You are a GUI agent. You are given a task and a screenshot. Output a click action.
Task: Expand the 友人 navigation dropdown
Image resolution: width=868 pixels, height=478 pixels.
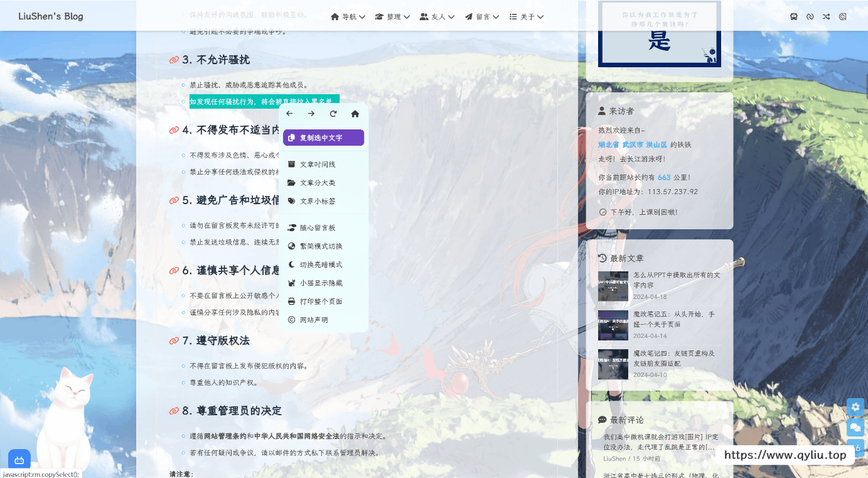click(x=437, y=17)
